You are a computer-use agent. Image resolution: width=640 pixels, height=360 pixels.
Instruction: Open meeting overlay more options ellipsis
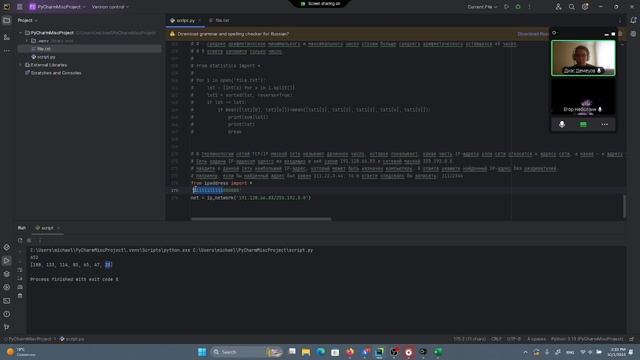click(604, 124)
